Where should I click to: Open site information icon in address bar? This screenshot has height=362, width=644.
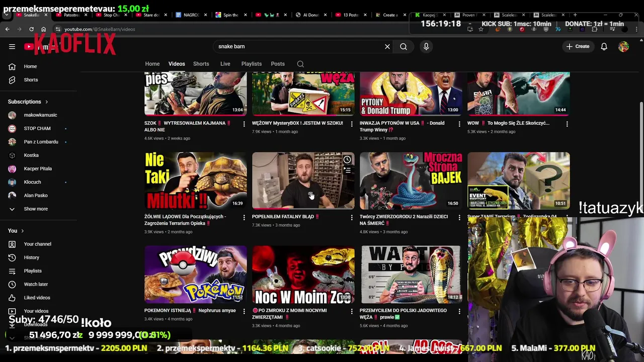(x=58, y=29)
